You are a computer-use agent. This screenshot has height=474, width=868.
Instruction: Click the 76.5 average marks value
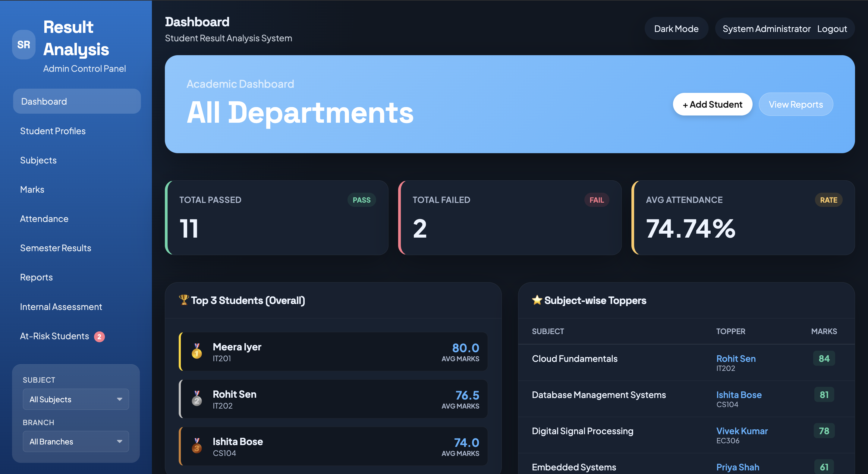pos(467,395)
